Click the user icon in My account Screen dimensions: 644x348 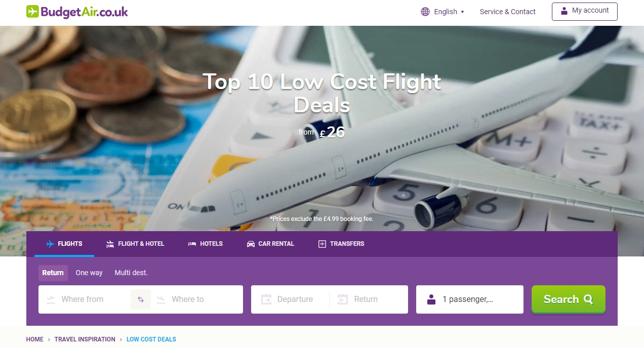click(x=564, y=11)
